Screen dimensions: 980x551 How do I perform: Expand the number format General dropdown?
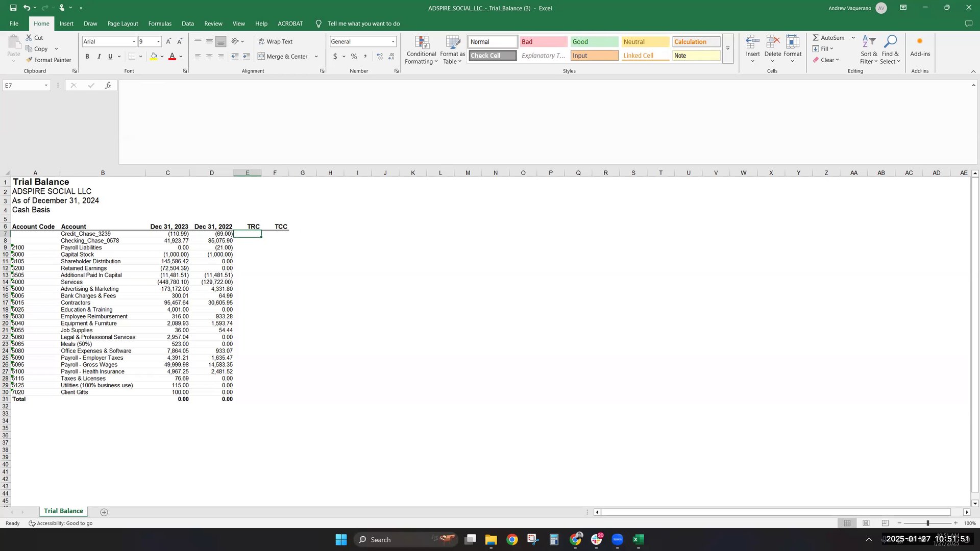tap(393, 41)
